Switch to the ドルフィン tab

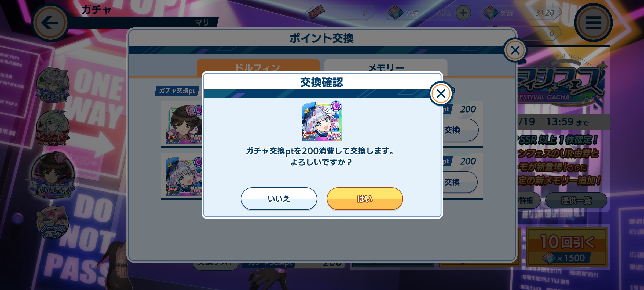tap(258, 68)
